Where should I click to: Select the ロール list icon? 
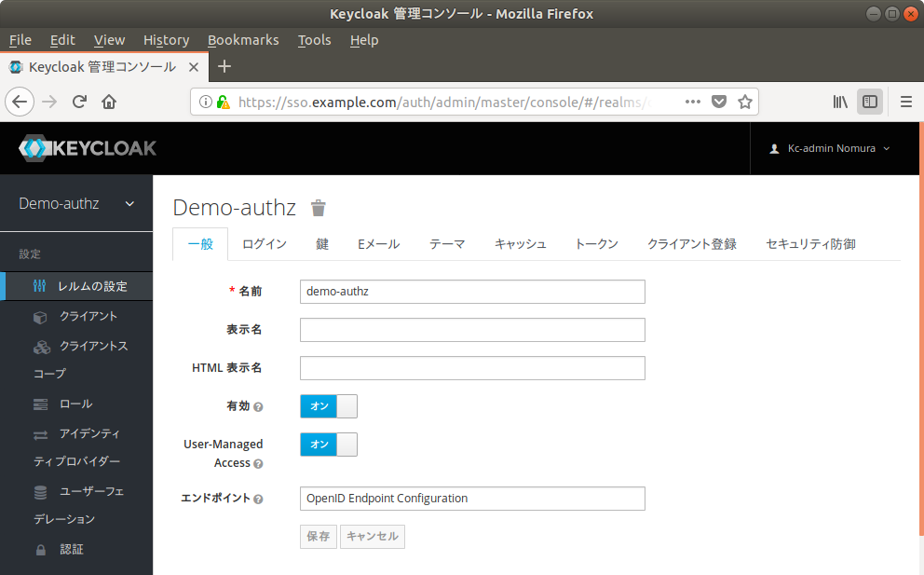tap(40, 404)
